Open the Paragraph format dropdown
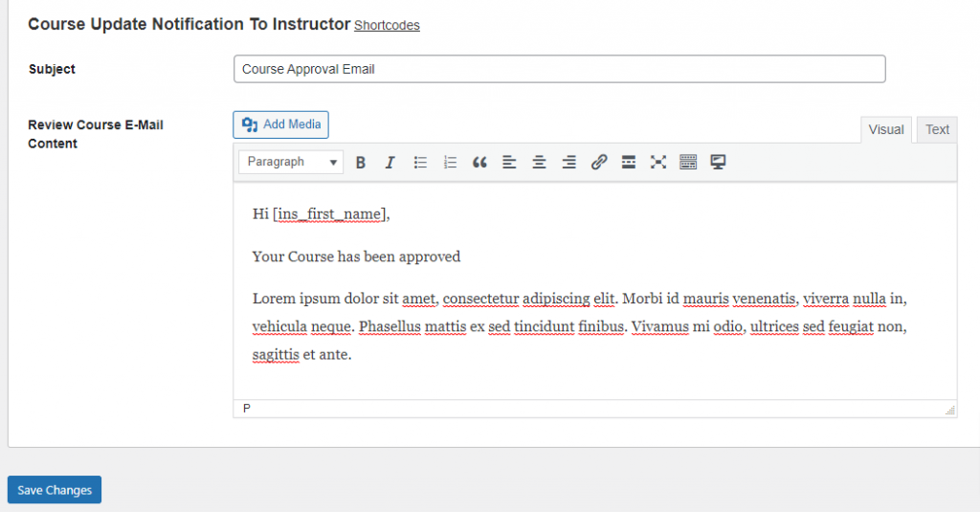This screenshot has width=980, height=512. 291,163
